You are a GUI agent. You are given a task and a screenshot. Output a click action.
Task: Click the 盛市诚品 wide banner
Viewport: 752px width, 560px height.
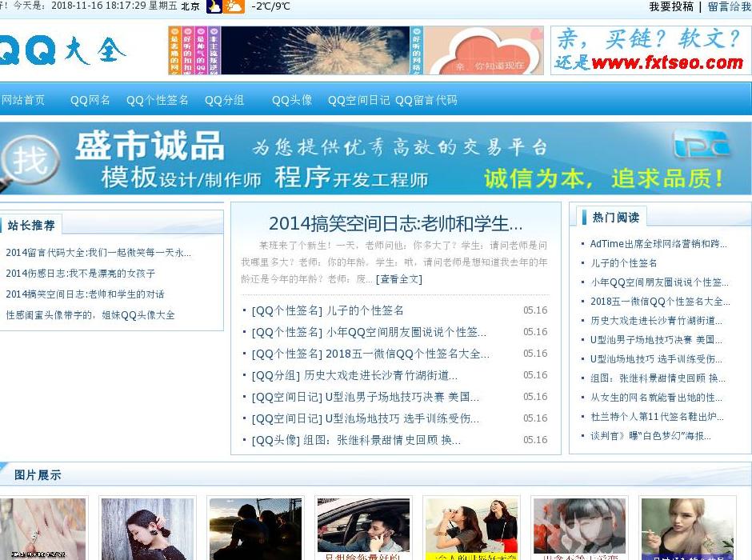click(376, 158)
